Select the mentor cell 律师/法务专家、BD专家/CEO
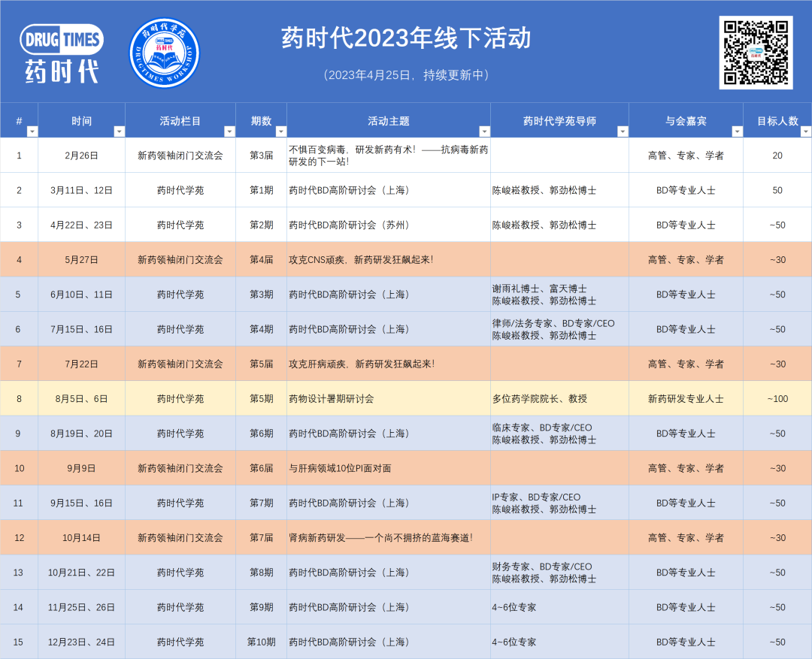The image size is (812, 659). (x=560, y=328)
